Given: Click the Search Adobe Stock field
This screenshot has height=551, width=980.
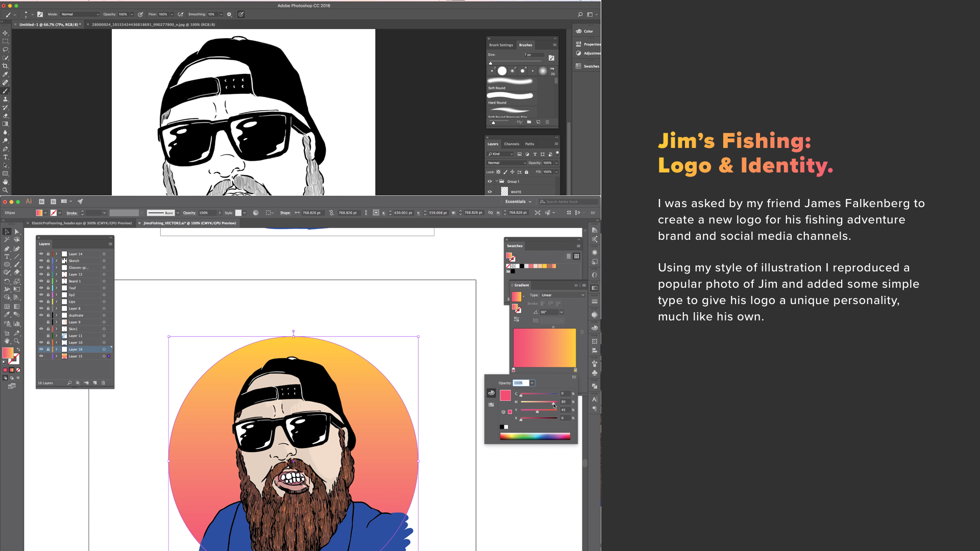Looking at the screenshot, I should point(567,202).
